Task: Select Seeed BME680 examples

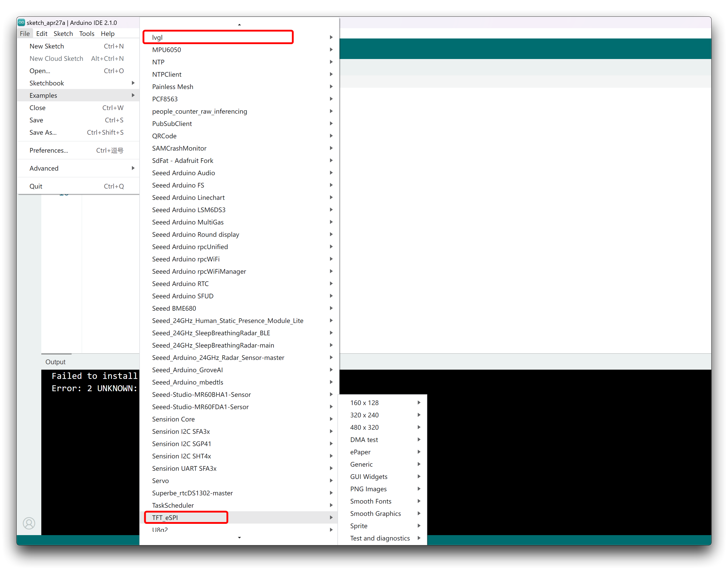Action: pyautogui.click(x=239, y=308)
